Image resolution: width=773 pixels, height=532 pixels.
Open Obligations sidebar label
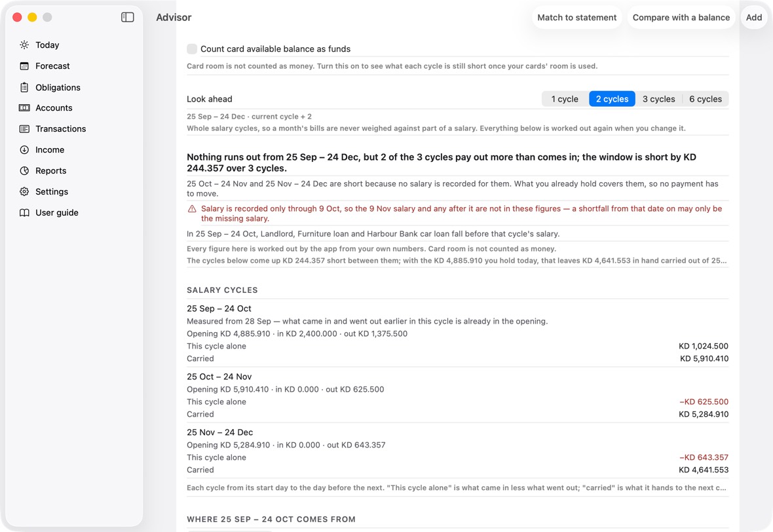point(58,87)
